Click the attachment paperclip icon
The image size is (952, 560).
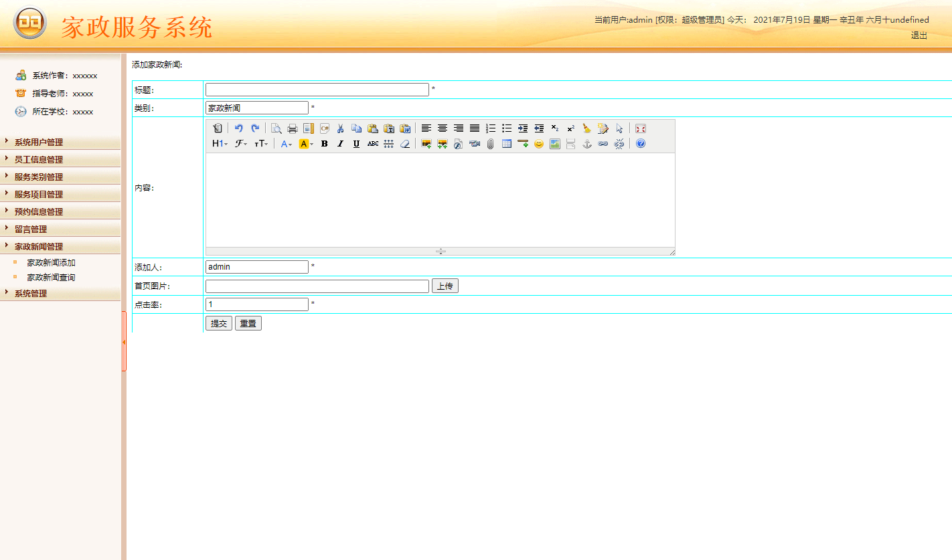coord(490,143)
